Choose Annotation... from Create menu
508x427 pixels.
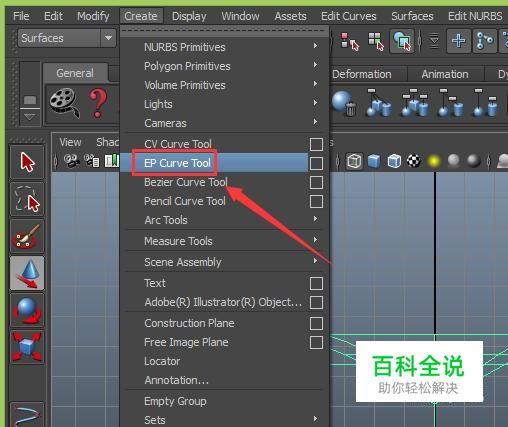pos(177,380)
